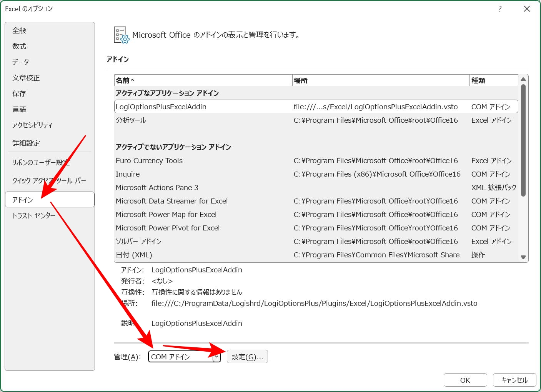Close the Excel のオプション dialog
The height and width of the screenshot is (392, 541).
click(527, 8)
